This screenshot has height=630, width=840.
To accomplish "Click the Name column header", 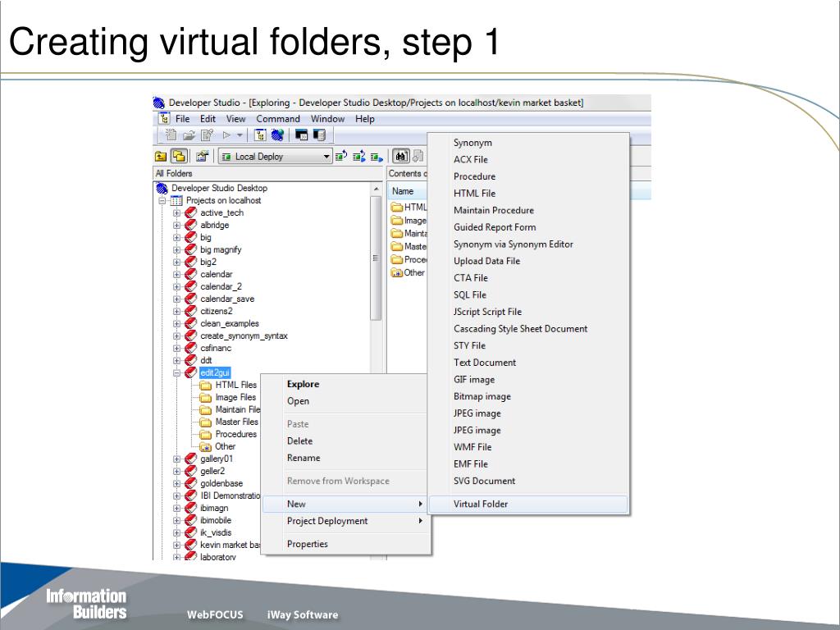I will (407, 191).
